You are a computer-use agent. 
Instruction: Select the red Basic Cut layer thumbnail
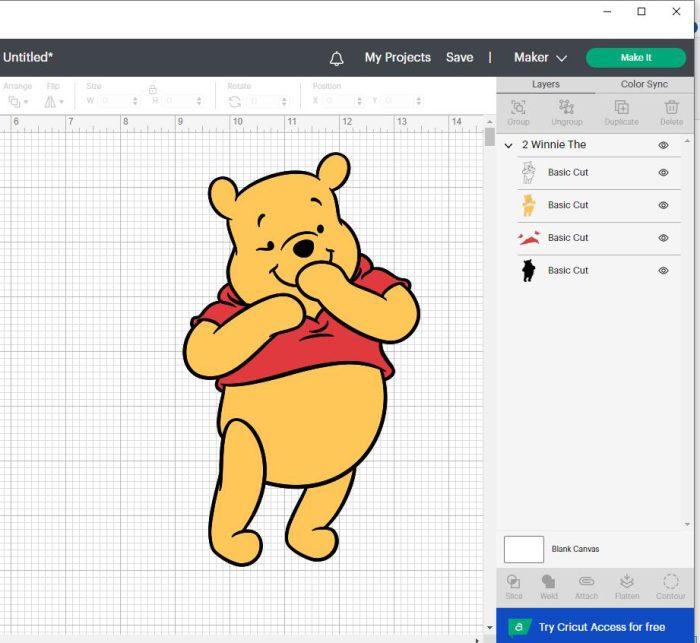point(529,238)
